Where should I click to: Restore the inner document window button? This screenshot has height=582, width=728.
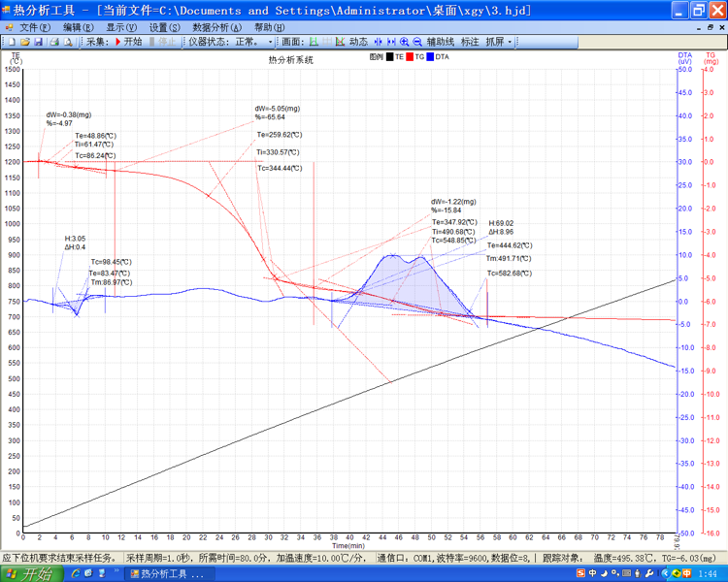point(710,27)
